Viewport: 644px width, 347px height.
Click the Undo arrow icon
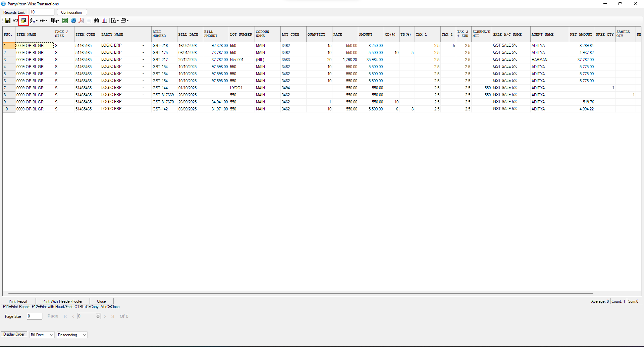15,21
